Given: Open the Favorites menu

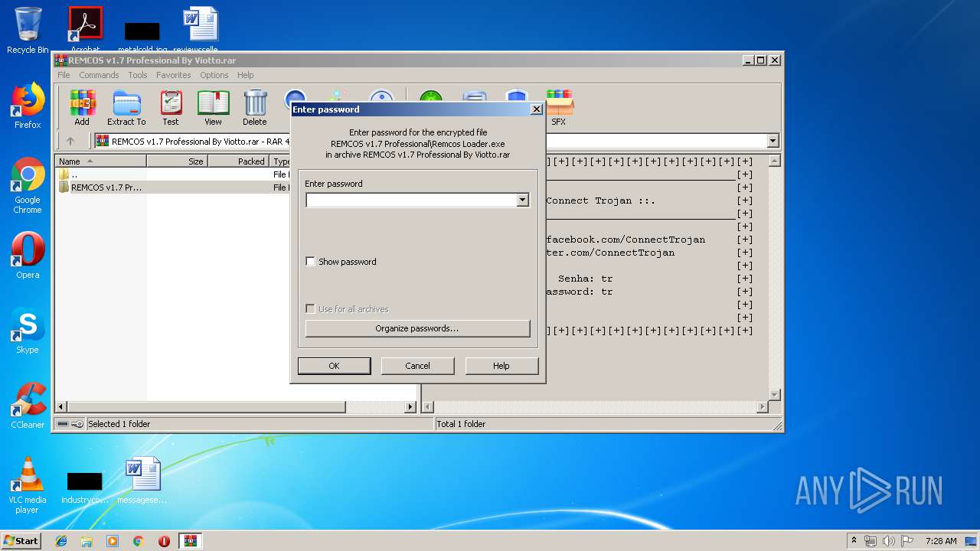Looking at the screenshot, I should (x=174, y=75).
